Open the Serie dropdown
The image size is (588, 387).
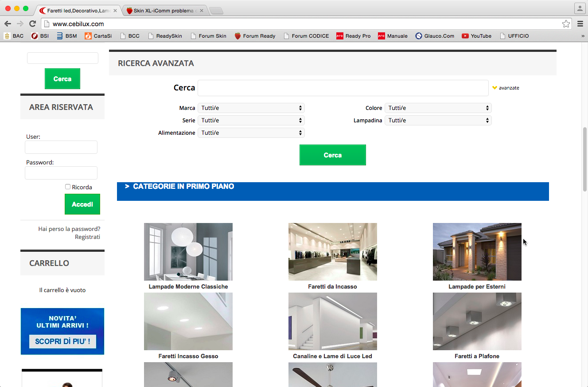[251, 121]
